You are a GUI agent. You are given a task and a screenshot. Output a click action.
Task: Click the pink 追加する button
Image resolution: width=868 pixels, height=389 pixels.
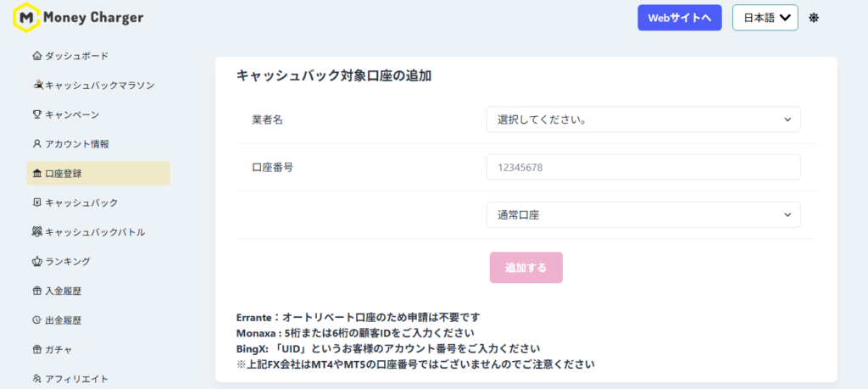point(526,268)
